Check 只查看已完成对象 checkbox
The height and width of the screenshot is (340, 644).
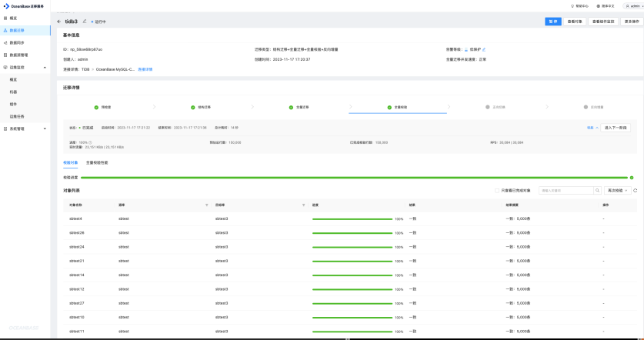(x=497, y=191)
